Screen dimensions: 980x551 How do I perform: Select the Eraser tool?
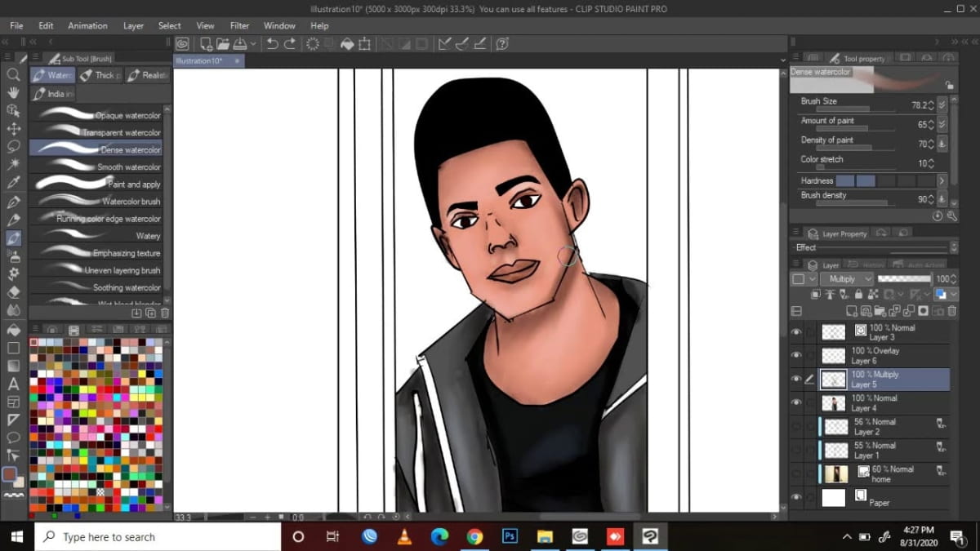point(13,291)
